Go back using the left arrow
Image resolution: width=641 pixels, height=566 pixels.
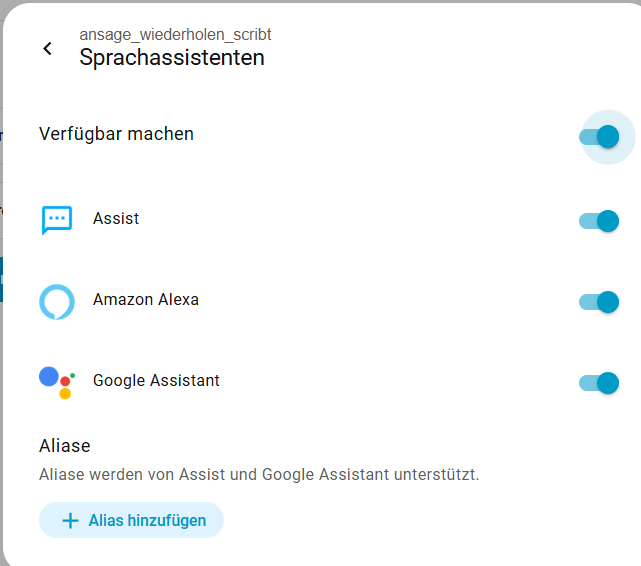pos(47,48)
